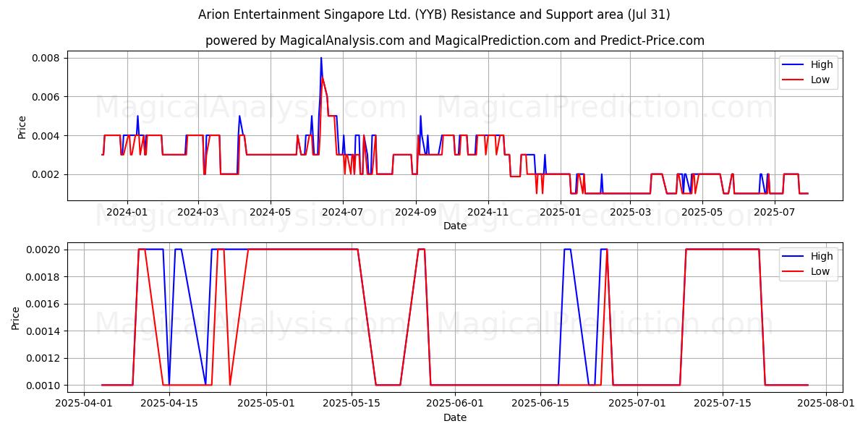Click the 0.0018 tick on the bottom chart
Image resolution: width=868 pixels, height=434 pixels.
click(43, 277)
